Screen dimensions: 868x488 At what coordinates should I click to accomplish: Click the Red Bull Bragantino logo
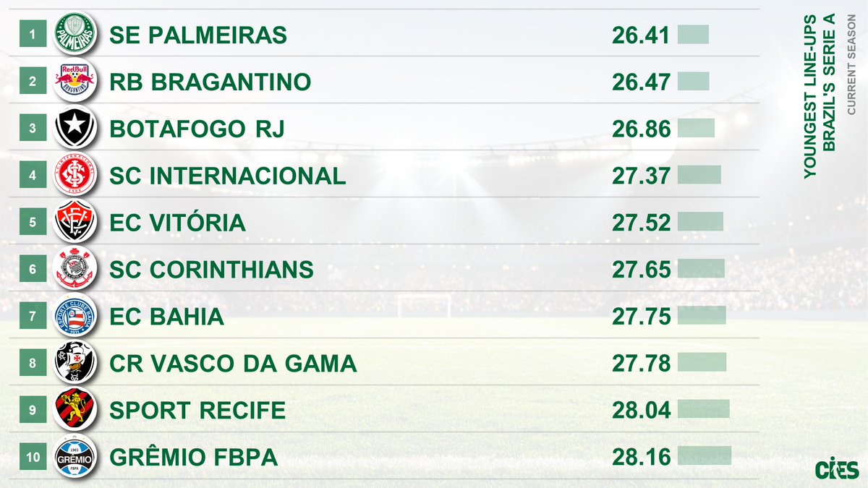[75, 81]
